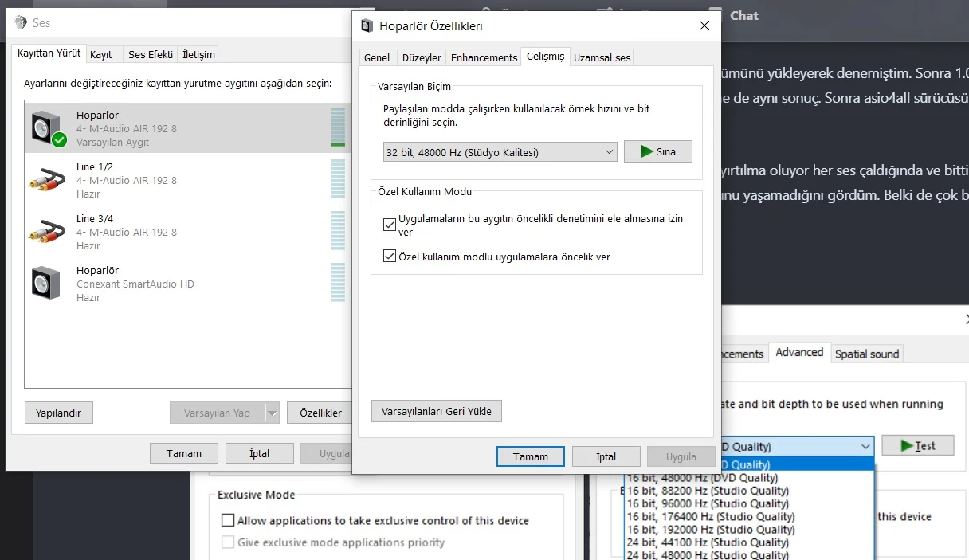Open the 32 bit, 48000 Hz format dropdown

click(x=500, y=151)
